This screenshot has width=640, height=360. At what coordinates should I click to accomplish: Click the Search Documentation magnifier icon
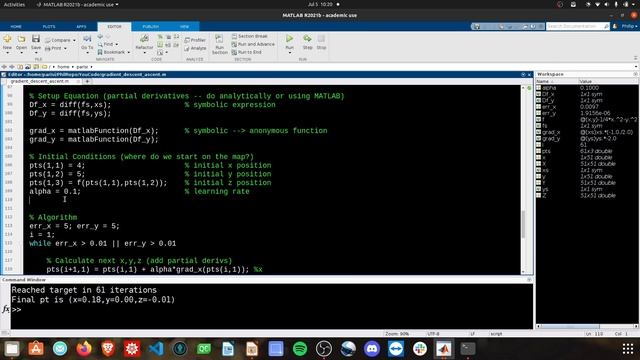[x=606, y=26]
